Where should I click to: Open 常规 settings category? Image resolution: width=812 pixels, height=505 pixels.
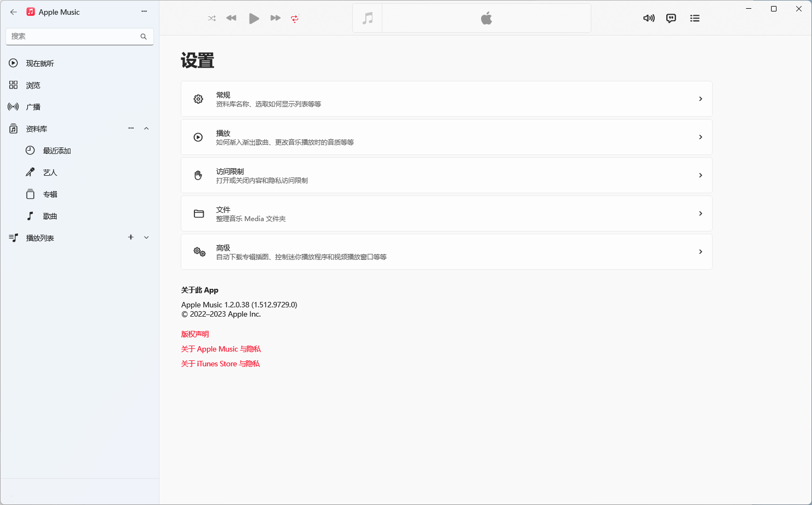[446, 99]
